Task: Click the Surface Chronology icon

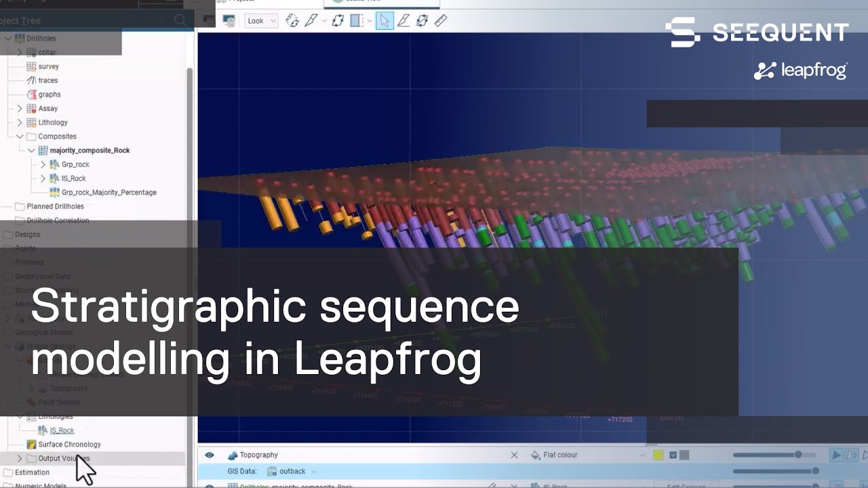Action: tap(31, 445)
